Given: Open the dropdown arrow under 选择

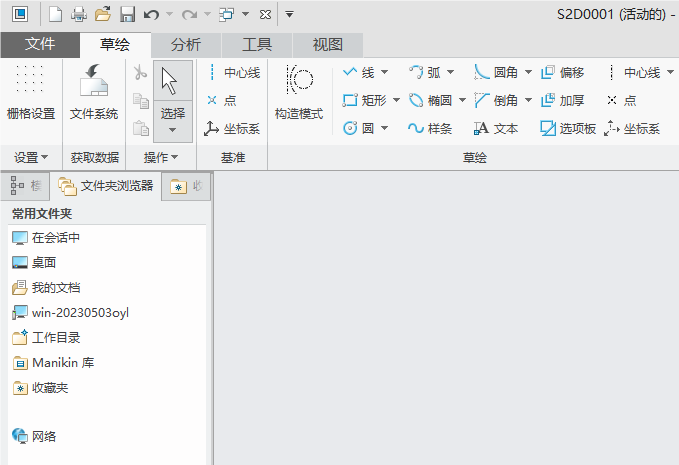Looking at the screenshot, I should point(172,130).
